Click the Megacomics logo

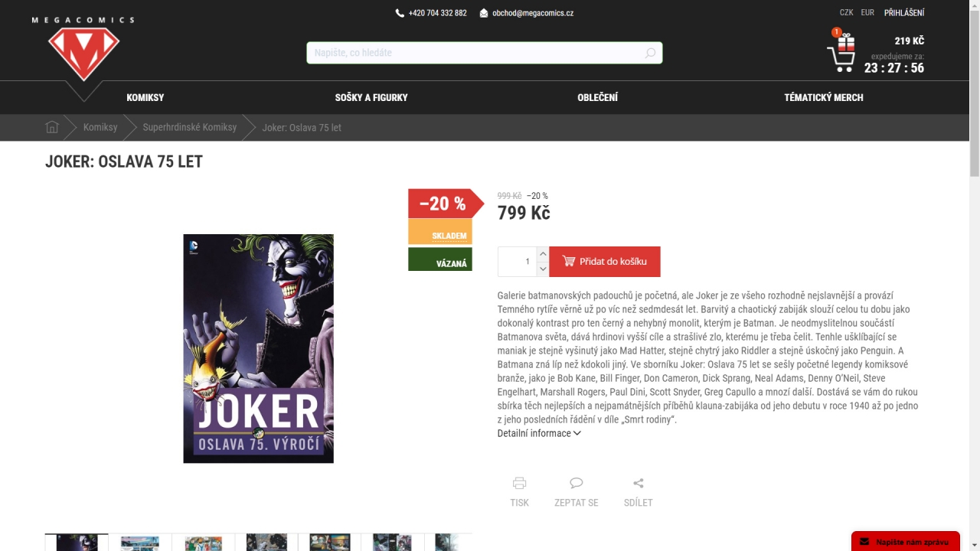pos(83,51)
